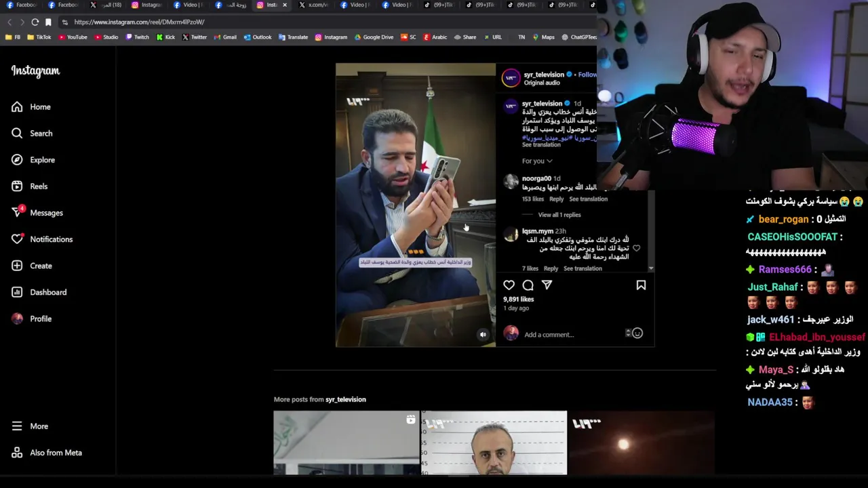Go back in browser
868x488 pixels.
pos(9,22)
